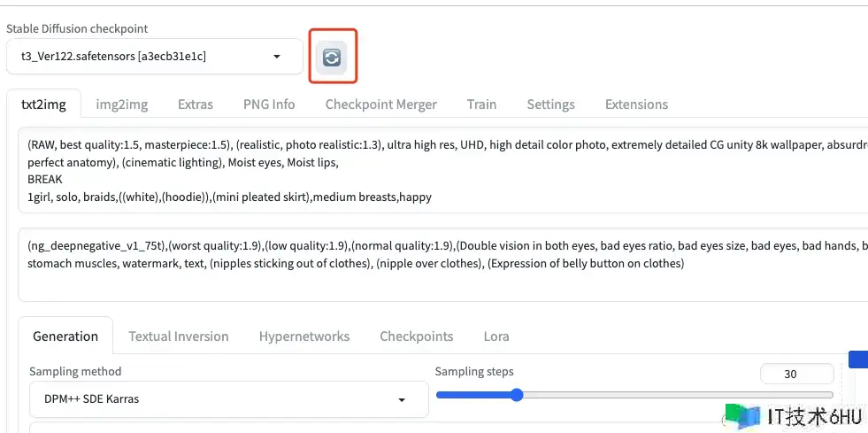Switch to the img2img tab
This screenshot has width=868, height=433.
pos(122,104)
